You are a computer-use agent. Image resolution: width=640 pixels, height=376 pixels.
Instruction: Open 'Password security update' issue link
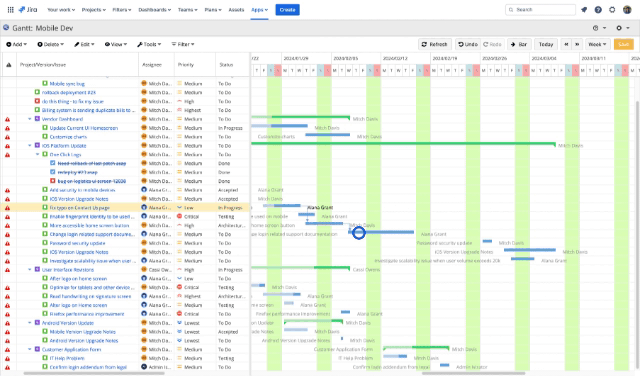click(x=78, y=243)
